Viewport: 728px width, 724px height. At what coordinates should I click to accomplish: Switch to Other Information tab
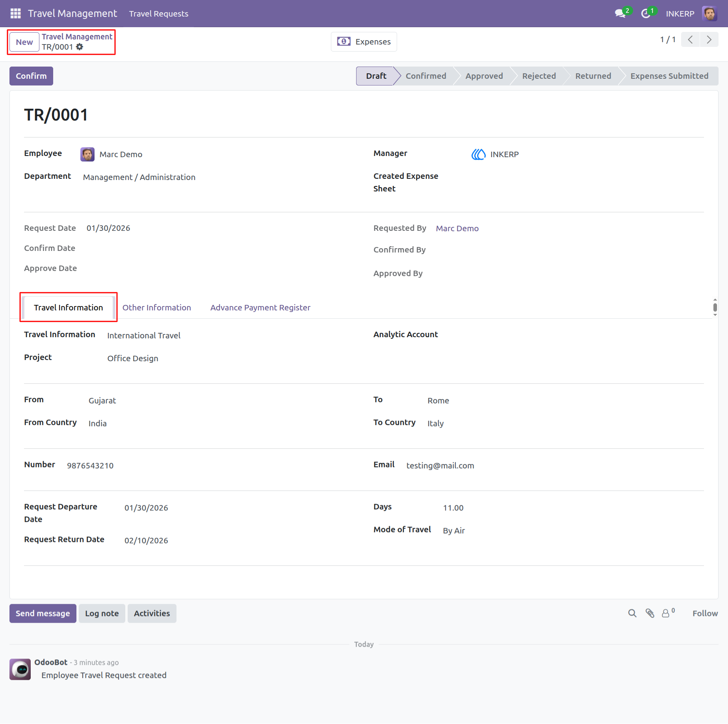157,308
